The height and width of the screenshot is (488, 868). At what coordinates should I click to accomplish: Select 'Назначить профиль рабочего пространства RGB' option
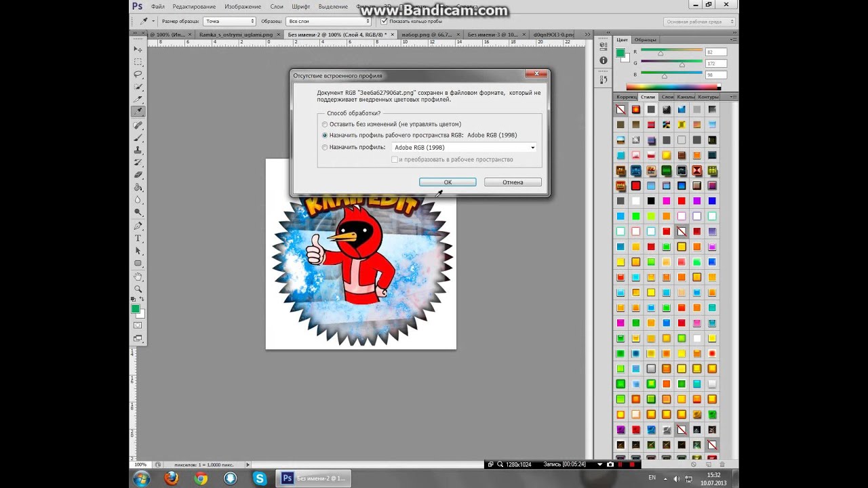click(x=325, y=136)
